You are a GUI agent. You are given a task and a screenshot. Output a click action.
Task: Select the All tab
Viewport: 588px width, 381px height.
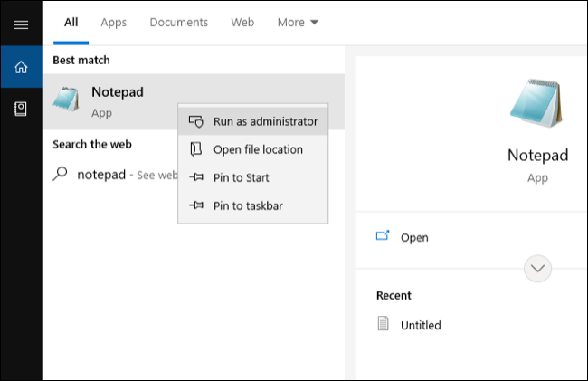71,23
